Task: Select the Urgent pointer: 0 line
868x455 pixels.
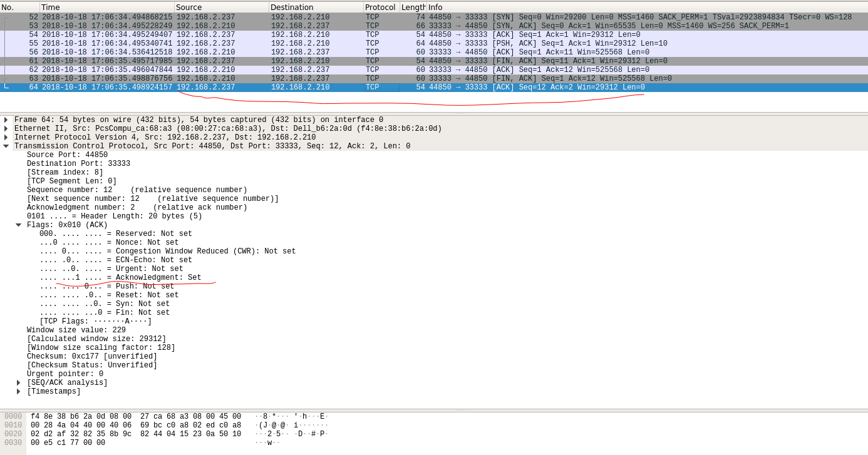Action: [x=65, y=374]
